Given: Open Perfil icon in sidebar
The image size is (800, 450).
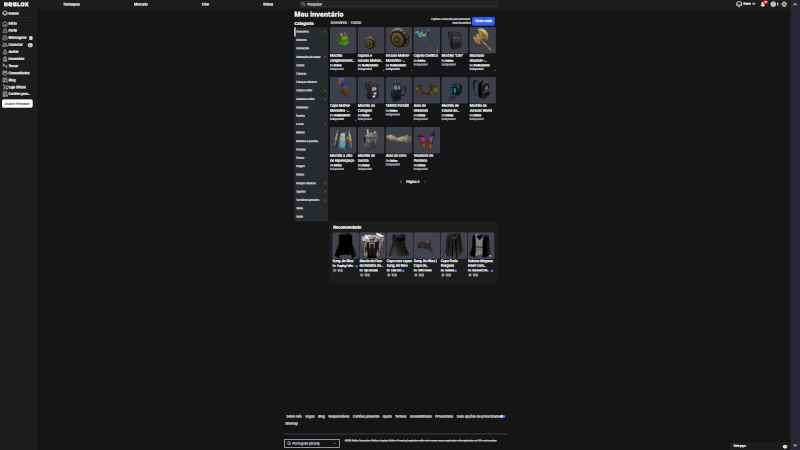Looking at the screenshot, I should click(x=5, y=31).
